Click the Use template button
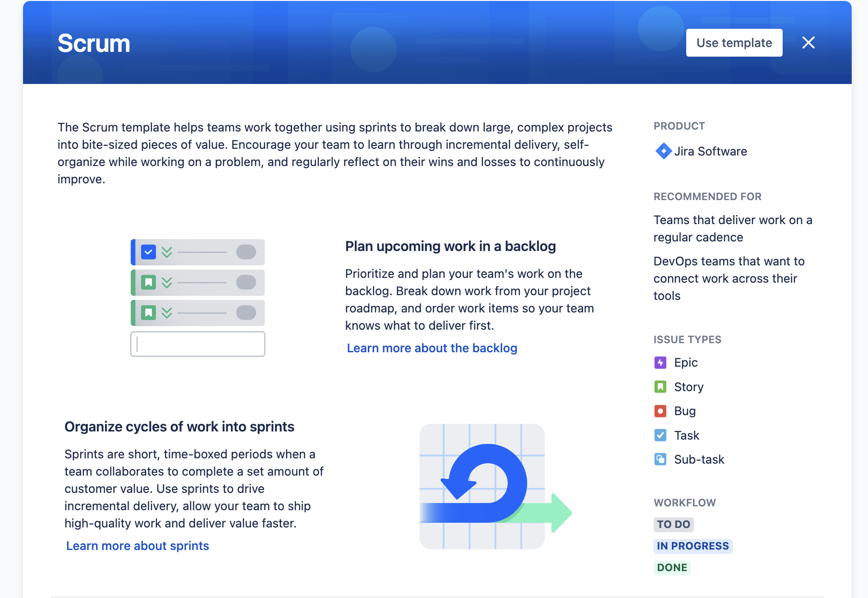868x598 pixels. [734, 42]
